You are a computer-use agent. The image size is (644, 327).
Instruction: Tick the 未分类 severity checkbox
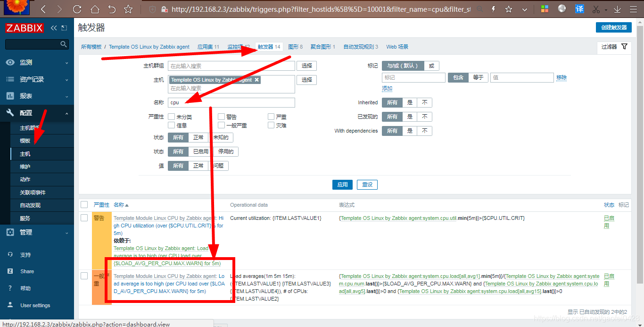(172, 117)
